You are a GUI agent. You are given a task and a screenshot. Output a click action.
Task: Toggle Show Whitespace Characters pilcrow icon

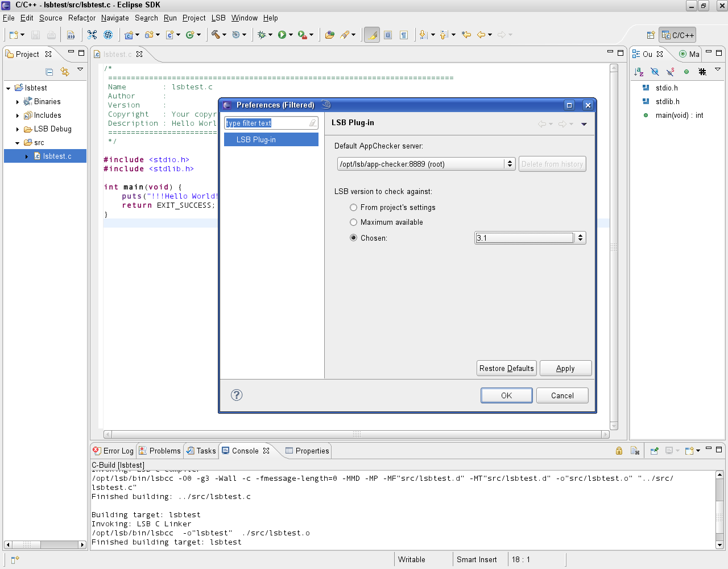[x=404, y=35]
